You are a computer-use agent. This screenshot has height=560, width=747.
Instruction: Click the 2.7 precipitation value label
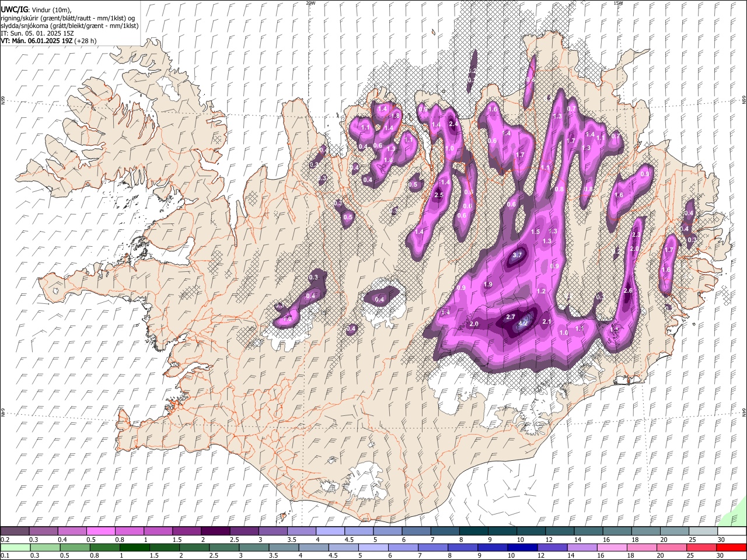pos(510,317)
